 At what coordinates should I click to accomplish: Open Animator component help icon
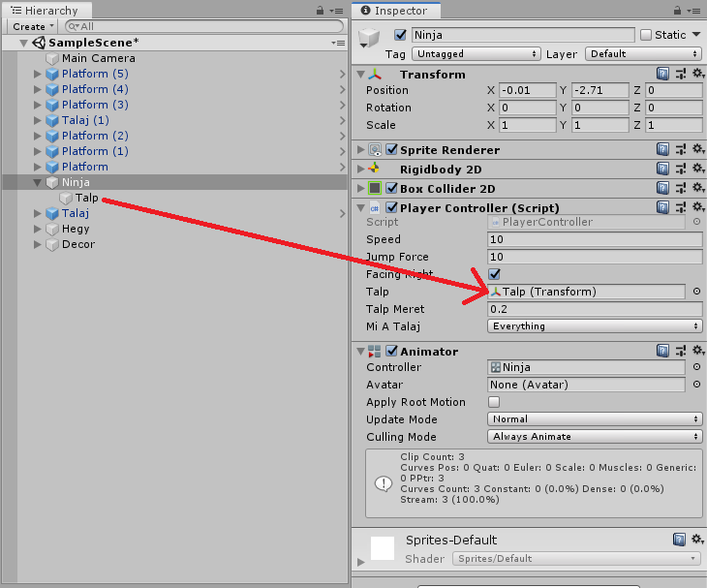click(x=662, y=351)
